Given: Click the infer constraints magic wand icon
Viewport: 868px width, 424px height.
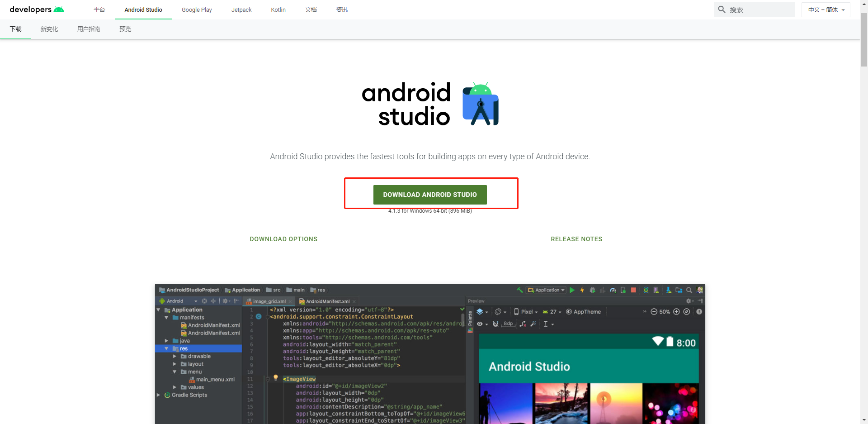Looking at the screenshot, I should [533, 324].
